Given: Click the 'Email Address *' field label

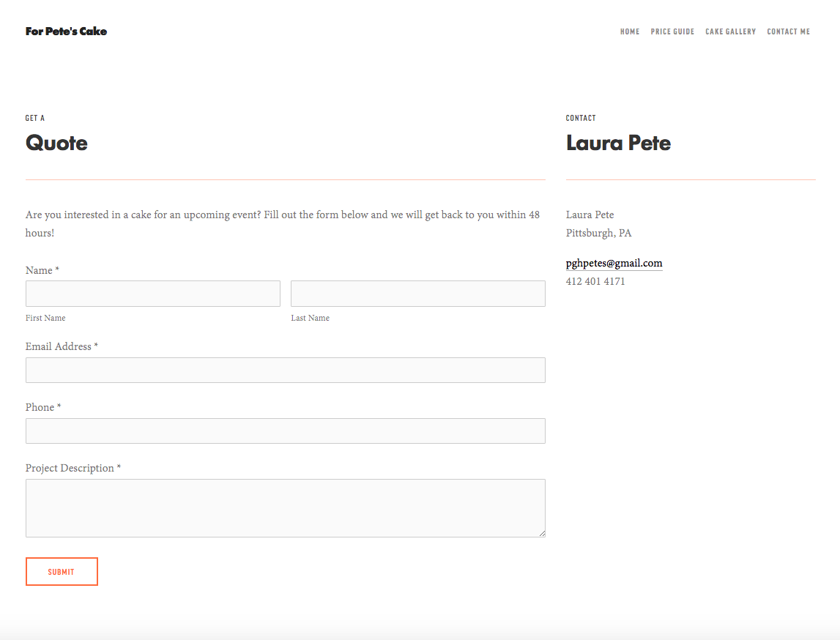Looking at the screenshot, I should pyautogui.click(x=62, y=346).
